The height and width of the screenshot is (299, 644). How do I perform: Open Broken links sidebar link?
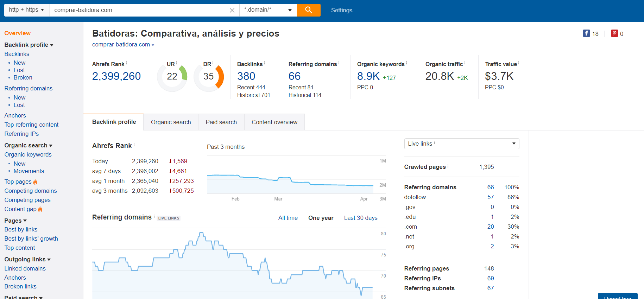[x=20, y=286]
